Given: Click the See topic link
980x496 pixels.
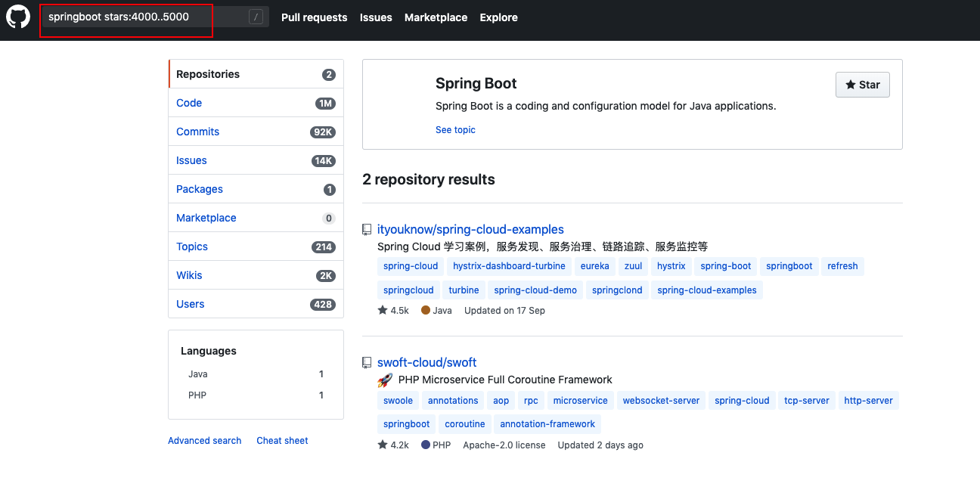Looking at the screenshot, I should pos(455,130).
